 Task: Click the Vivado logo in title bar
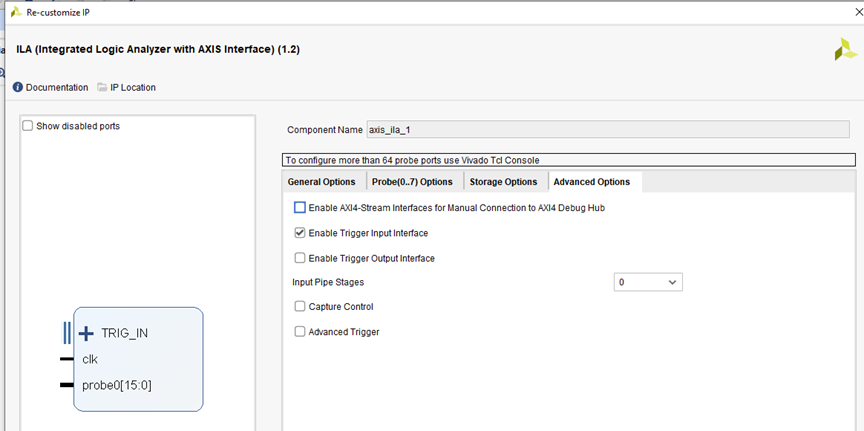14,12
